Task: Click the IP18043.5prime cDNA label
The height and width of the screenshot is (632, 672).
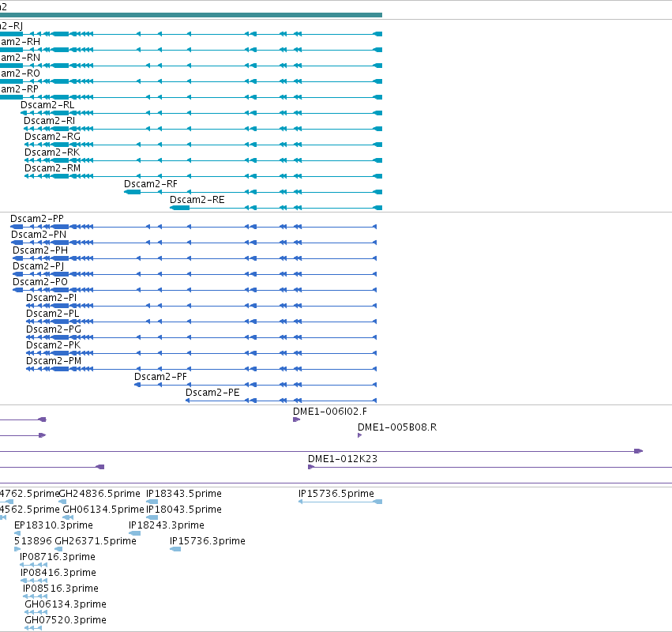Action: click(x=184, y=510)
